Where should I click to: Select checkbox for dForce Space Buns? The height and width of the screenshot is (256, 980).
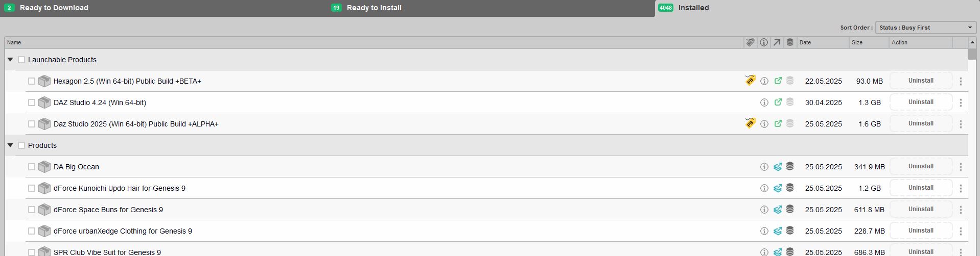point(32,210)
